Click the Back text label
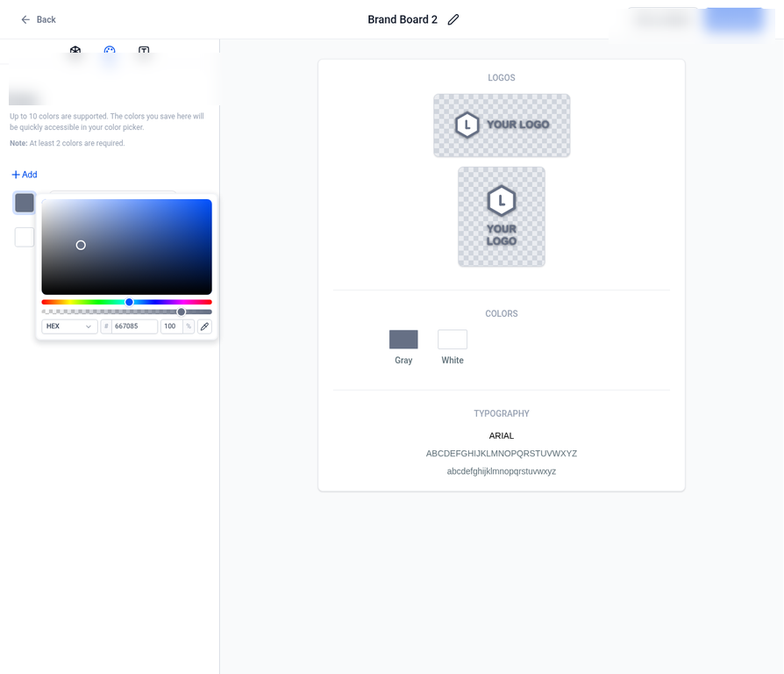Viewport: 784px width, 674px height. point(46,19)
